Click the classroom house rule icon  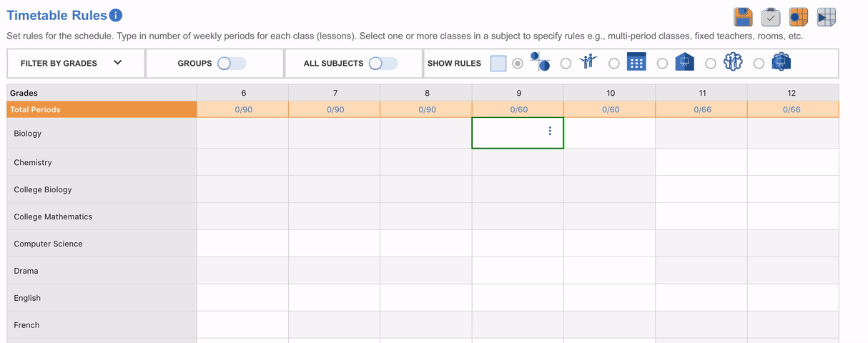[x=684, y=63]
